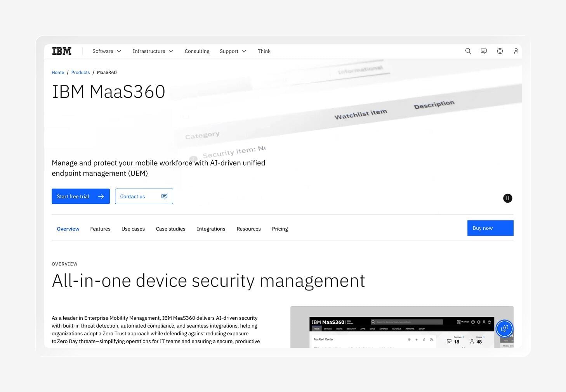
Task: Open the user profile icon
Action: [516, 51]
